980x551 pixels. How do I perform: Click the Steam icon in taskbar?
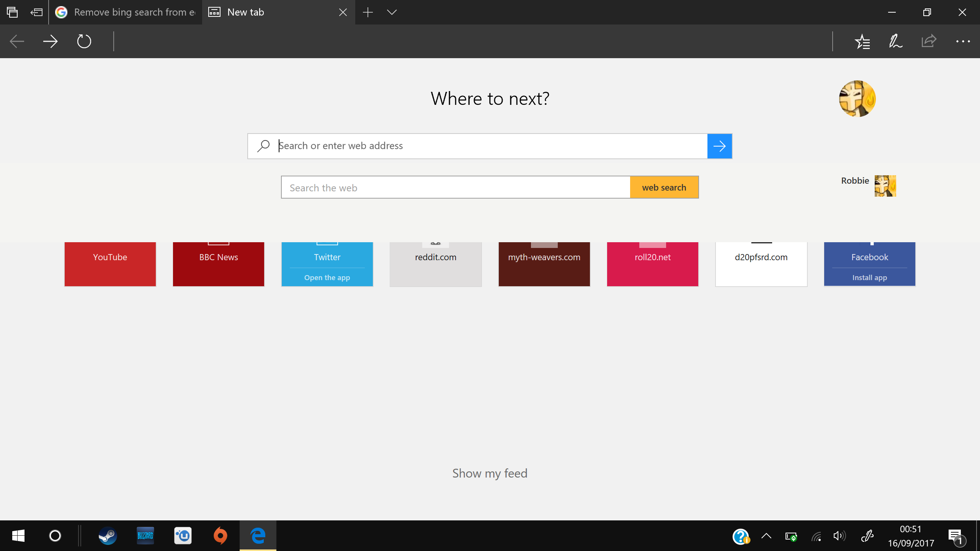pyautogui.click(x=107, y=536)
